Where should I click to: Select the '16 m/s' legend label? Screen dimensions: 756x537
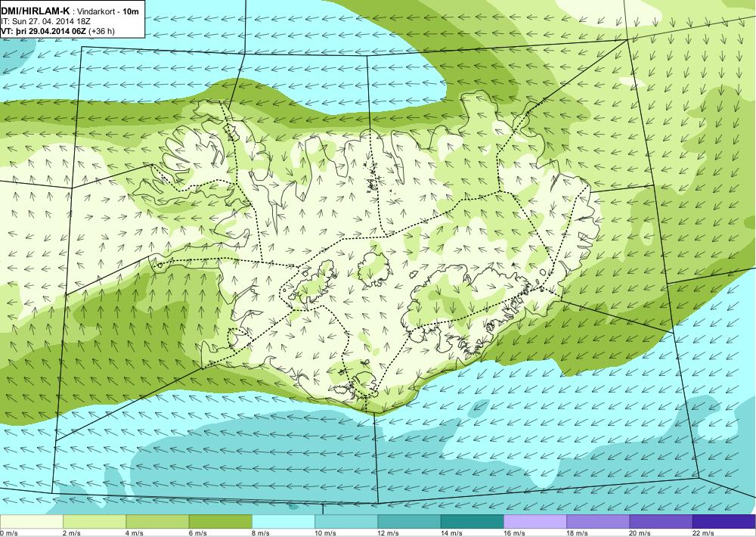click(514, 533)
